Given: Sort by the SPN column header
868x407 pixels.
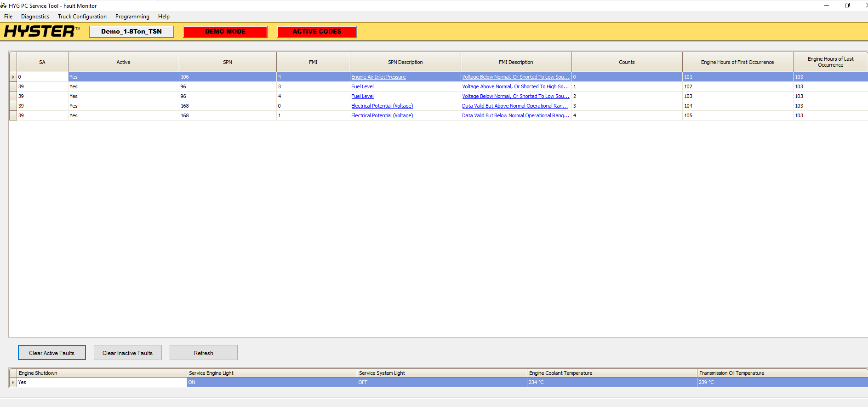Looking at the screenshot, I should pos(228,62).
